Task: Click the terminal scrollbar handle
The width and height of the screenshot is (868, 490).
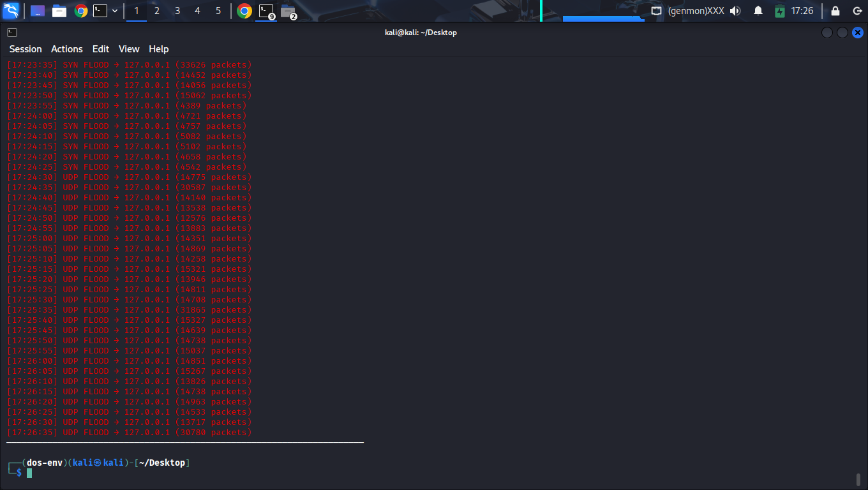Action: [858, 479]
